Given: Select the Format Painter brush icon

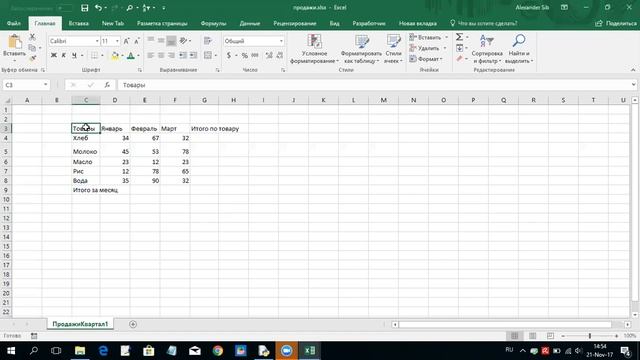Looking at the screenshot, I should pos(32,58).
